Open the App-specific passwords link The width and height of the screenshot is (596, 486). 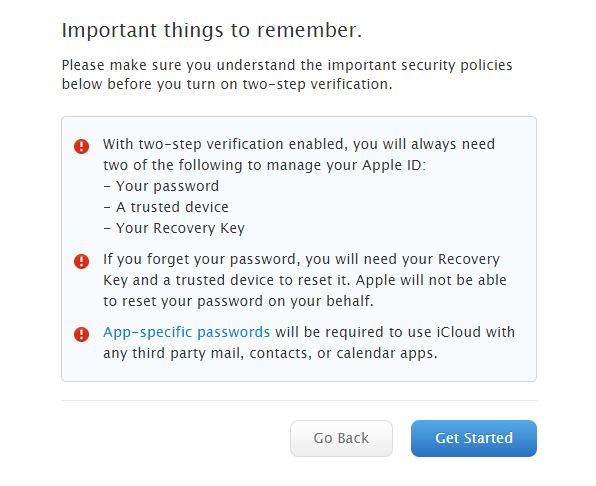(187, 332)
